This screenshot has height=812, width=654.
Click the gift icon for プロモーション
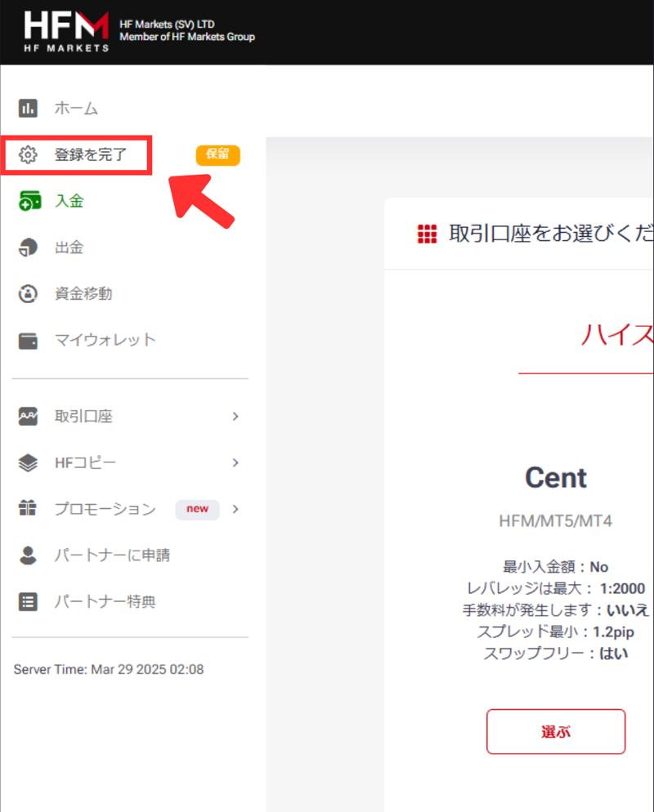[x=28, y=508]
